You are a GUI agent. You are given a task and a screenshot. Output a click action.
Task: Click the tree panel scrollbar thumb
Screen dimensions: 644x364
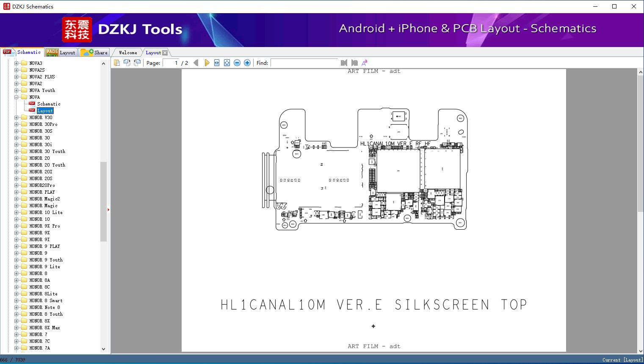103,202
